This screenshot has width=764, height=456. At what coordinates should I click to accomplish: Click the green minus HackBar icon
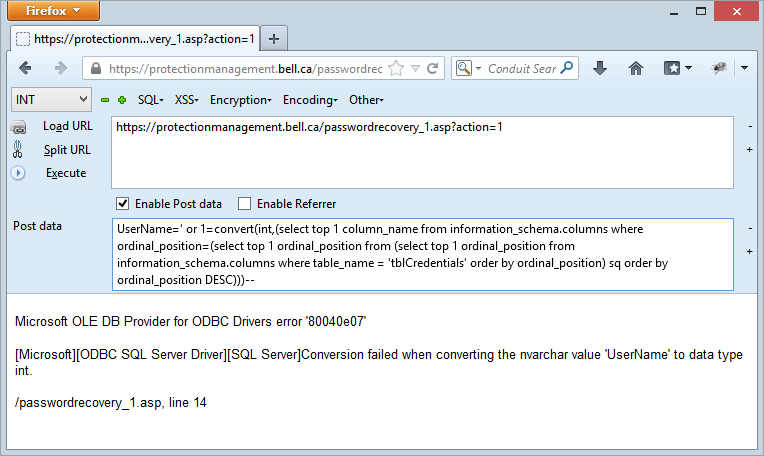coord(105,100)
